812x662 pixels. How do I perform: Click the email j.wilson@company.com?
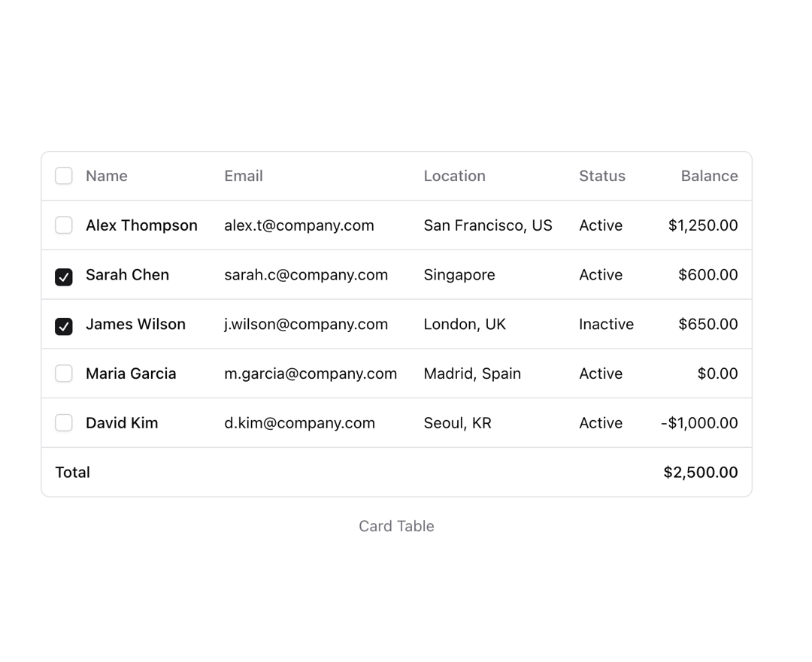click(x=306, y=325)
